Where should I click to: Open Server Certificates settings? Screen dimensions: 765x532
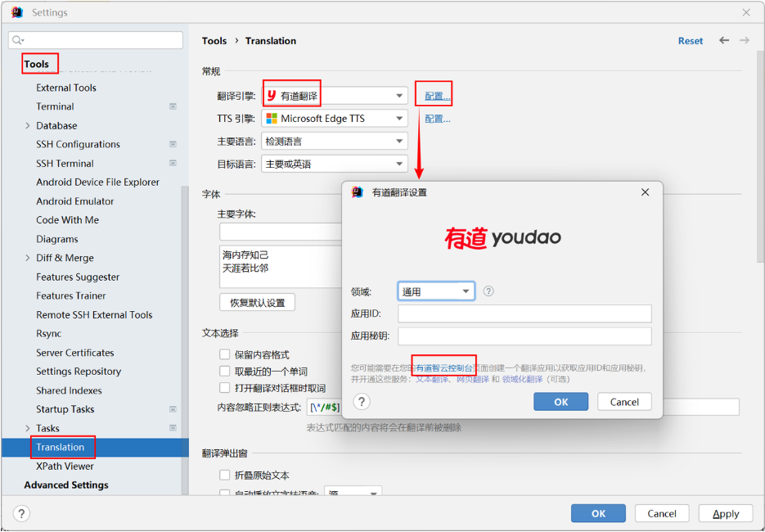click(75, 353)
